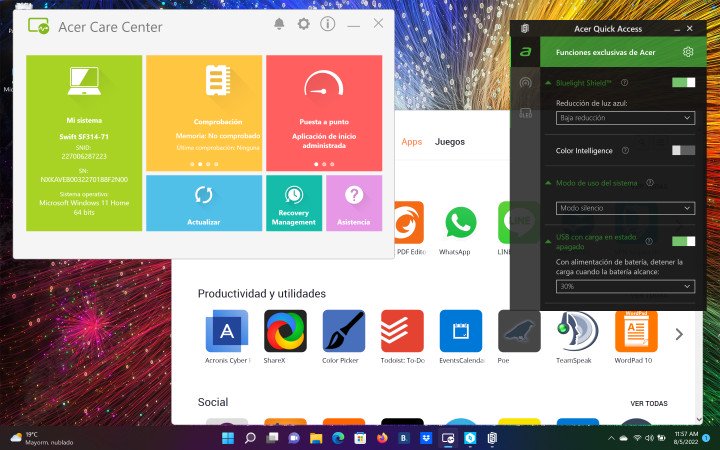Open battery charge limit 30% dropdown

click(x=625, y=286)
